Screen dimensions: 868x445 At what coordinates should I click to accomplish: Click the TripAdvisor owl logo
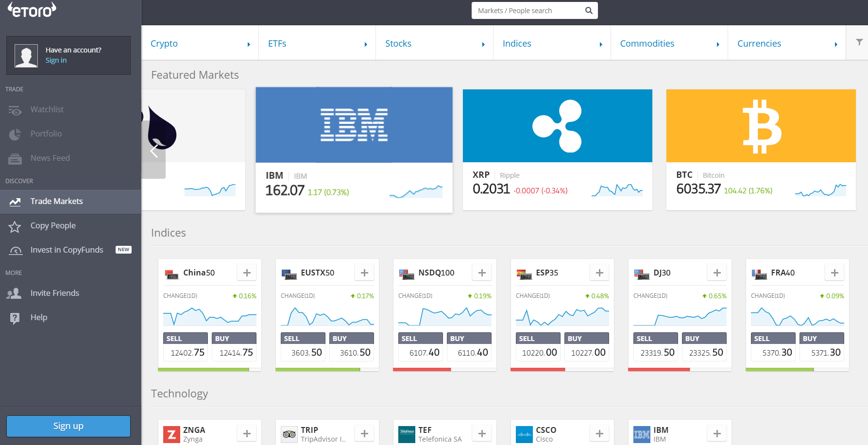[289, 434]
